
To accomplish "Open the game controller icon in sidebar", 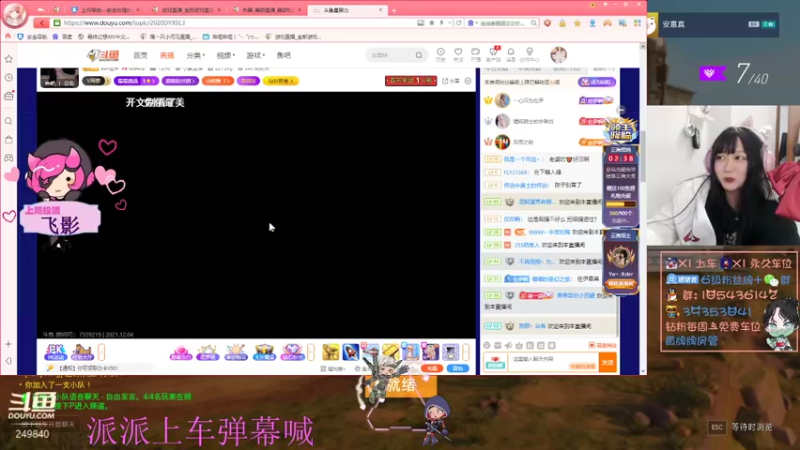I will (9, 158).
